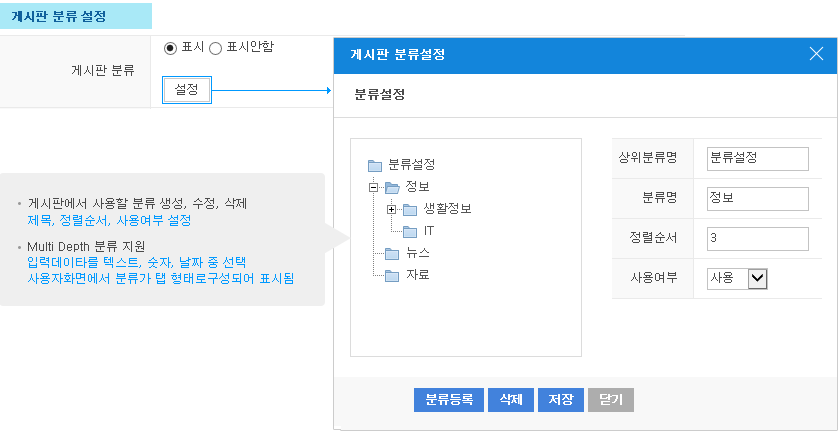
Task: Click the 분류명 input field
Action: 757,199
